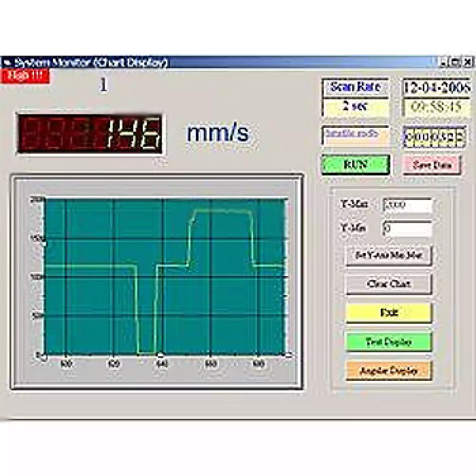This screenshot has height=476, width=476.
Task: Click the pink Save Data button
Action: (x=432, y=165)
